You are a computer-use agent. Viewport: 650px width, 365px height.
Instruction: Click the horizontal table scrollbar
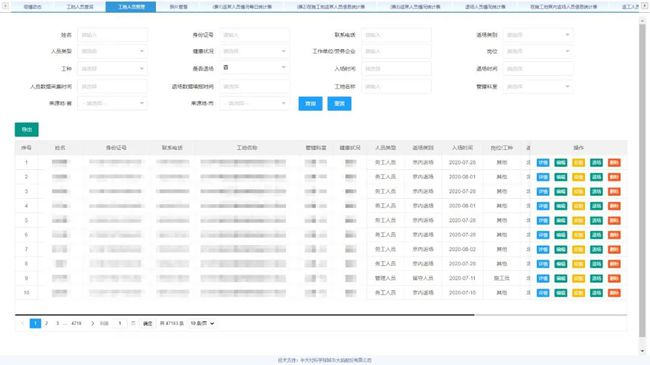245,315
